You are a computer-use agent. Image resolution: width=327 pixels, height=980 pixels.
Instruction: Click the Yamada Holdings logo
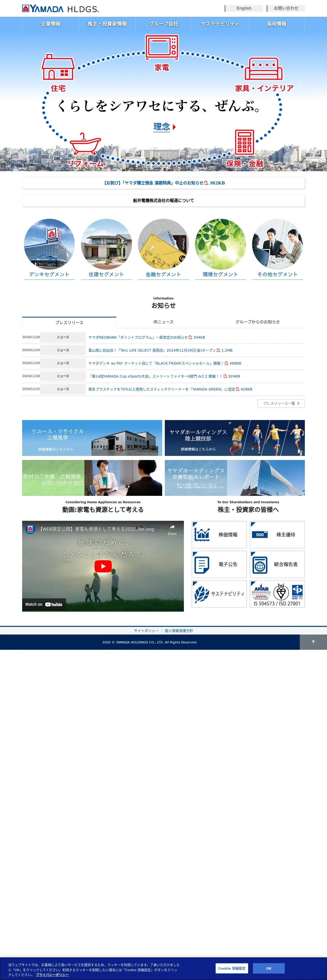[x=61, y=9]
